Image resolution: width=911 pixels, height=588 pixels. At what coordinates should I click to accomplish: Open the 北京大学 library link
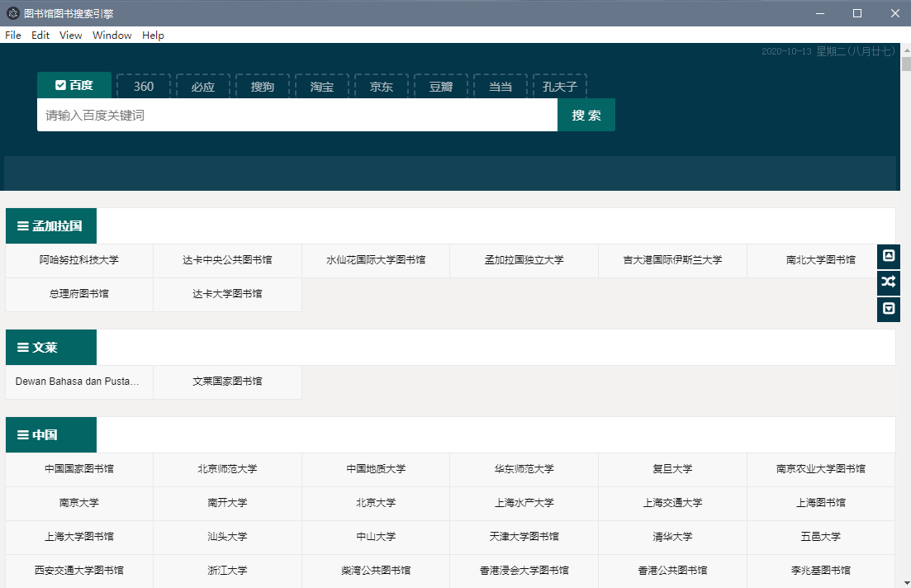pos(375,502)
